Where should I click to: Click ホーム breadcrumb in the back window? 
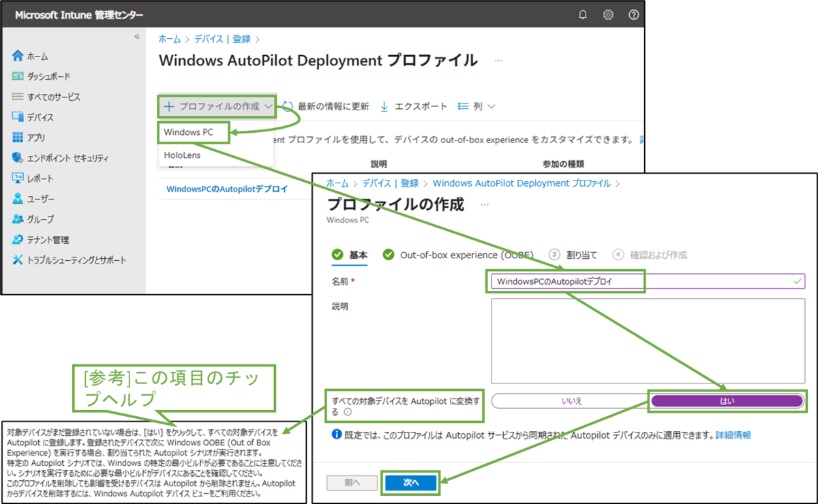[170, 40]
